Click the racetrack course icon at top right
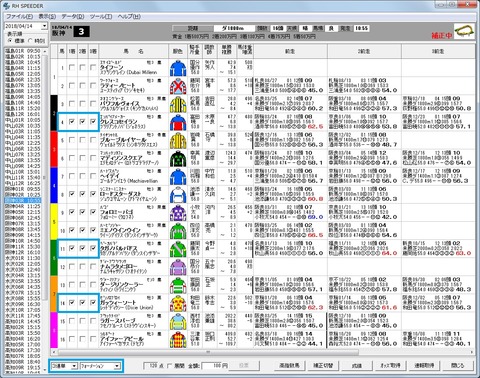This screenshot has height=378, width=480. [464, 31]
